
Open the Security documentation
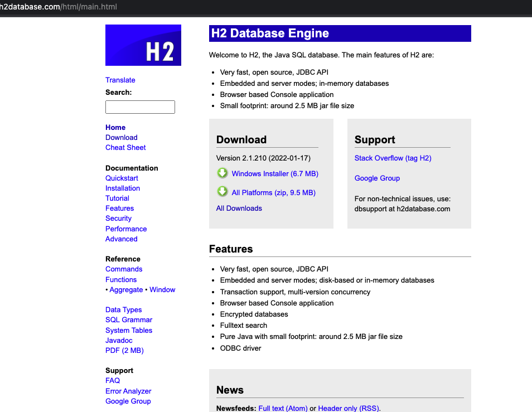point(118,219)
